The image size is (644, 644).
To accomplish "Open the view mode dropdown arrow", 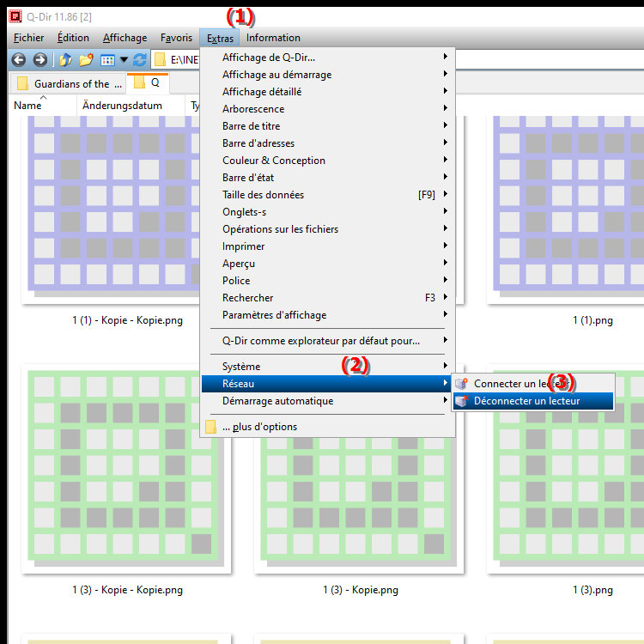I will (124, 60).
